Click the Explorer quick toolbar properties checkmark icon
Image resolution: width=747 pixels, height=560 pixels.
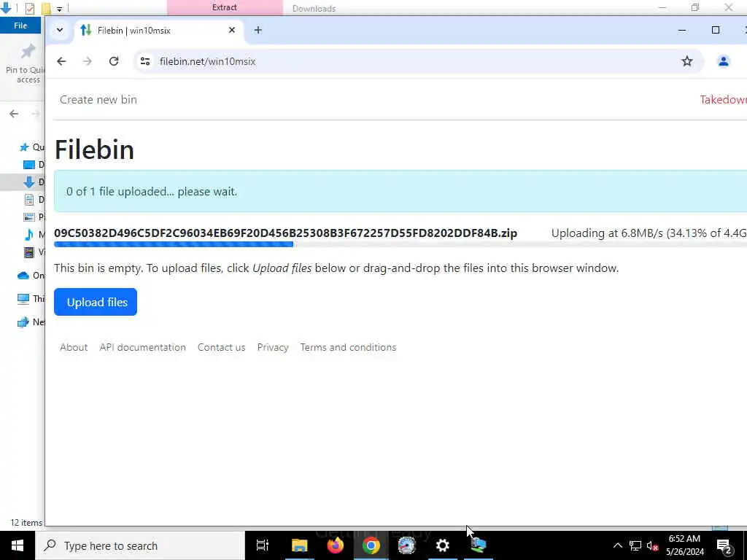pos(29,8)
